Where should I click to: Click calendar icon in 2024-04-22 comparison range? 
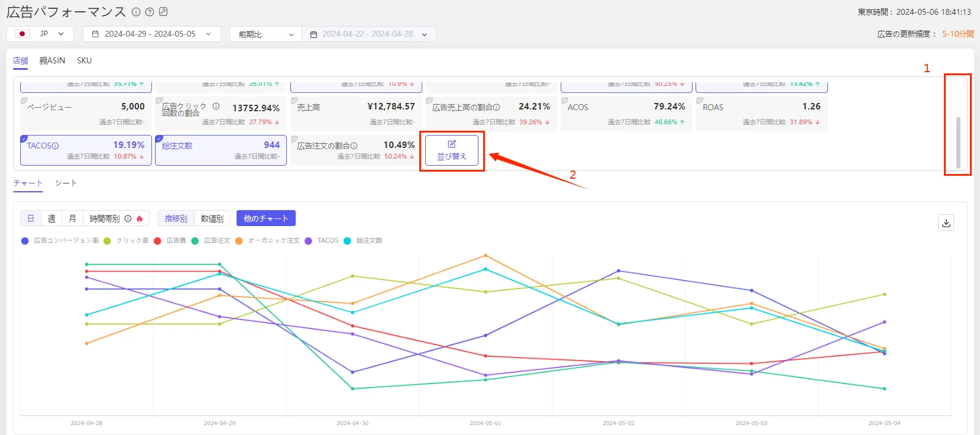(314, 34)
